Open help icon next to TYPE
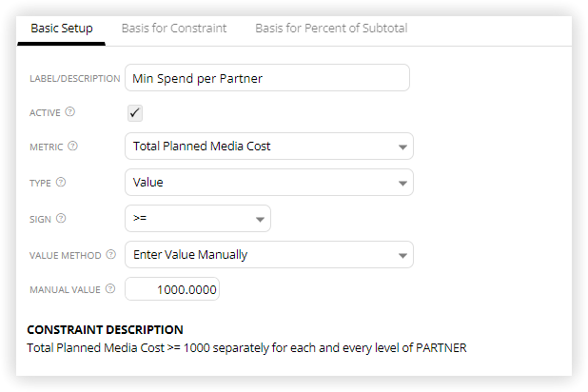This screenshot has width=588, height=392. click(61, 183)
